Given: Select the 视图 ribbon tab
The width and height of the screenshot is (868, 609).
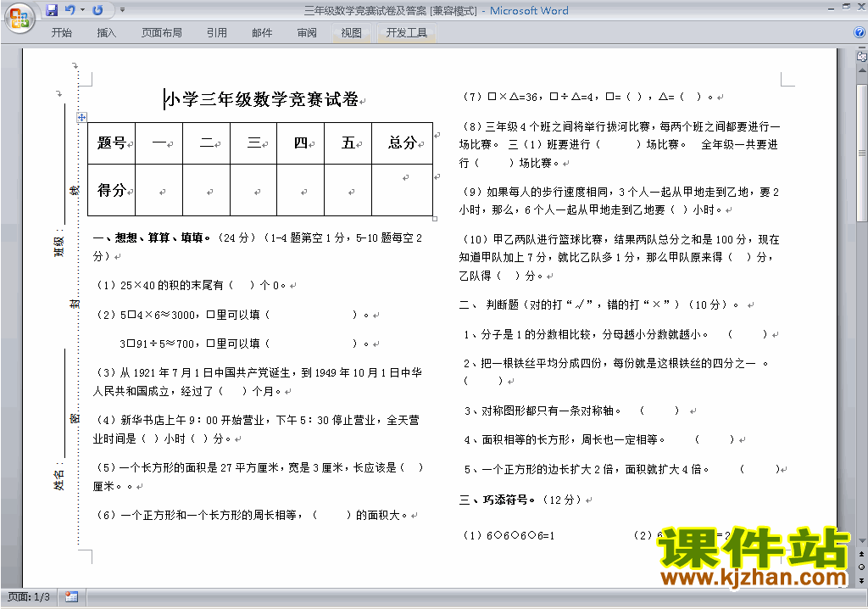Looking at the screenshot, I should pyautogui.click(x=352, y=33).
